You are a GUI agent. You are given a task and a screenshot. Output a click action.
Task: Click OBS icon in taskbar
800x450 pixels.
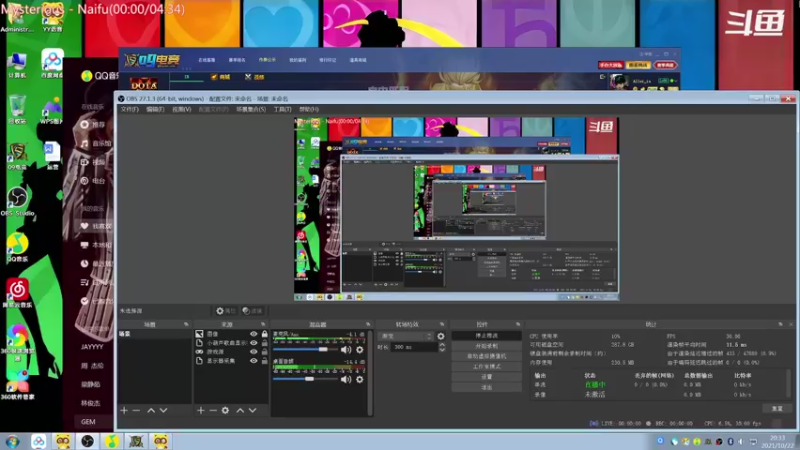pos(87,441)
